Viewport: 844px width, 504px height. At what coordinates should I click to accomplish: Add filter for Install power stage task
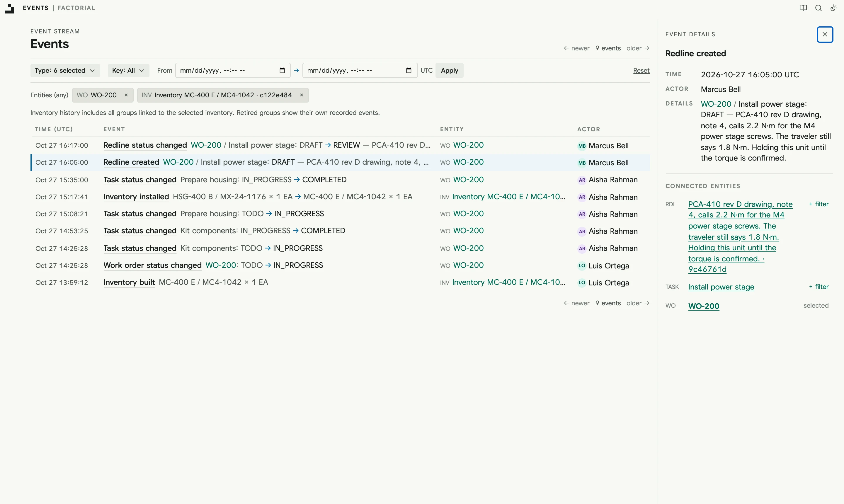tap(819, 287)
